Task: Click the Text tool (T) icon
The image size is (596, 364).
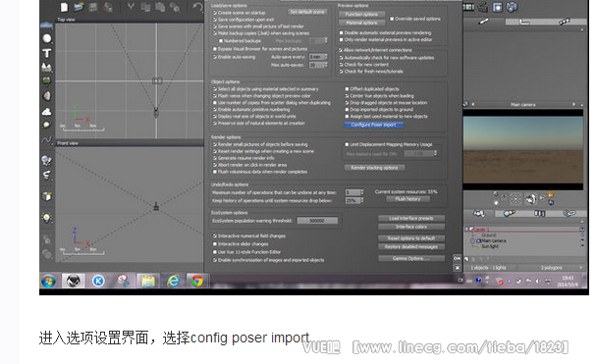Action: point(47,53)
